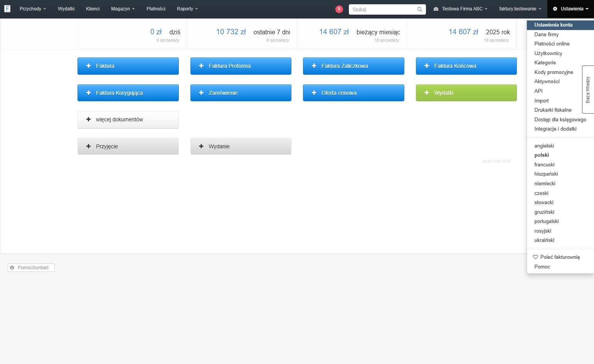Open Użytkownicy menu entry
This screenshot has width=594, height=364.
pyautogui.click(x=560, y=54)
